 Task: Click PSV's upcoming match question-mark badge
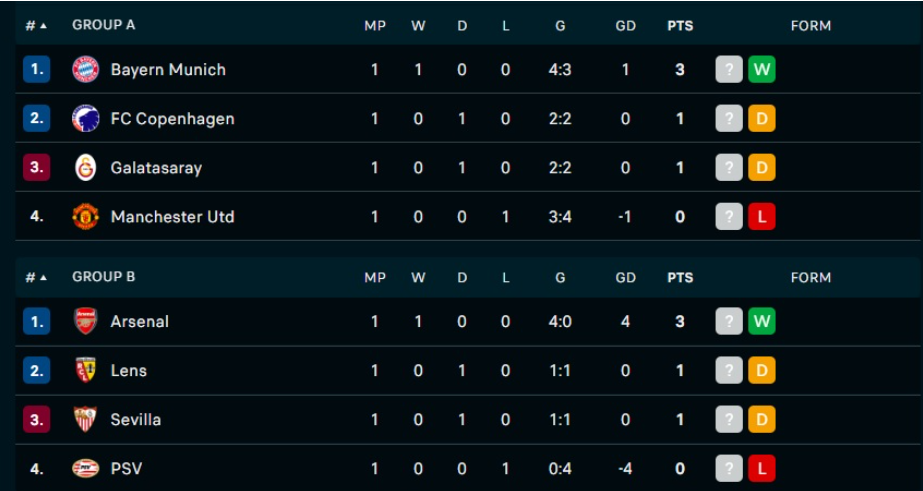[729, 468]
